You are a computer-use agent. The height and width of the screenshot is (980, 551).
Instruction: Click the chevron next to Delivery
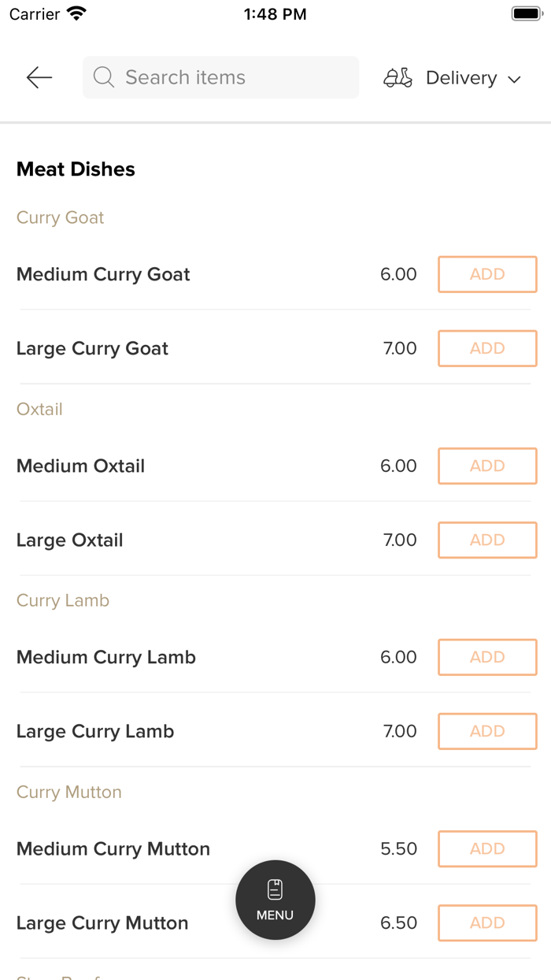pyautogui.click(x=514, y=79)
